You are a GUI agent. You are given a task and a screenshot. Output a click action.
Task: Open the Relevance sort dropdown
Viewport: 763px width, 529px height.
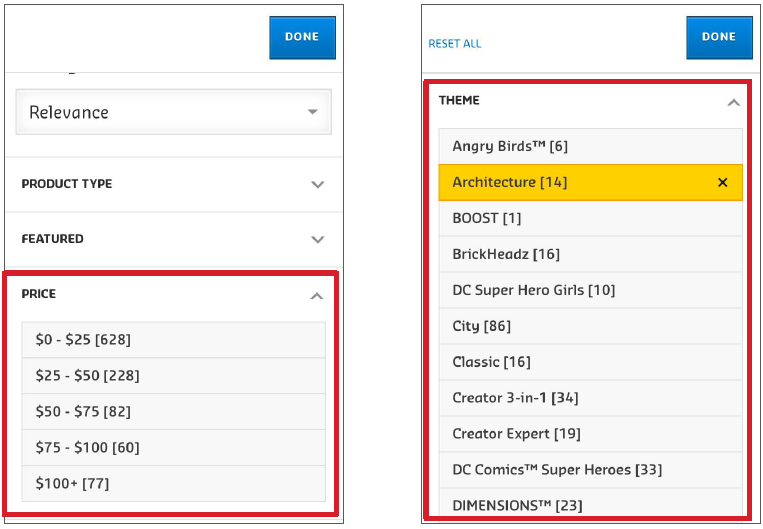tap(173, 112)
